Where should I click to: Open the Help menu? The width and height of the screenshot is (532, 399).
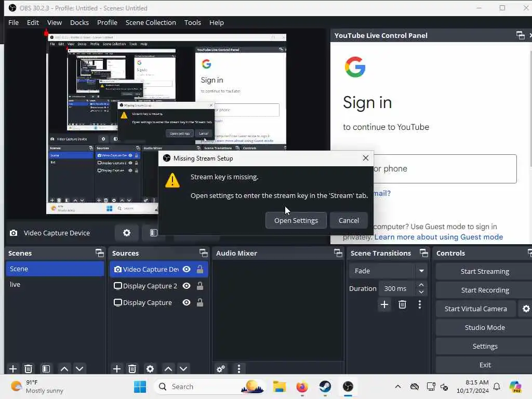(x=217, y=22)
